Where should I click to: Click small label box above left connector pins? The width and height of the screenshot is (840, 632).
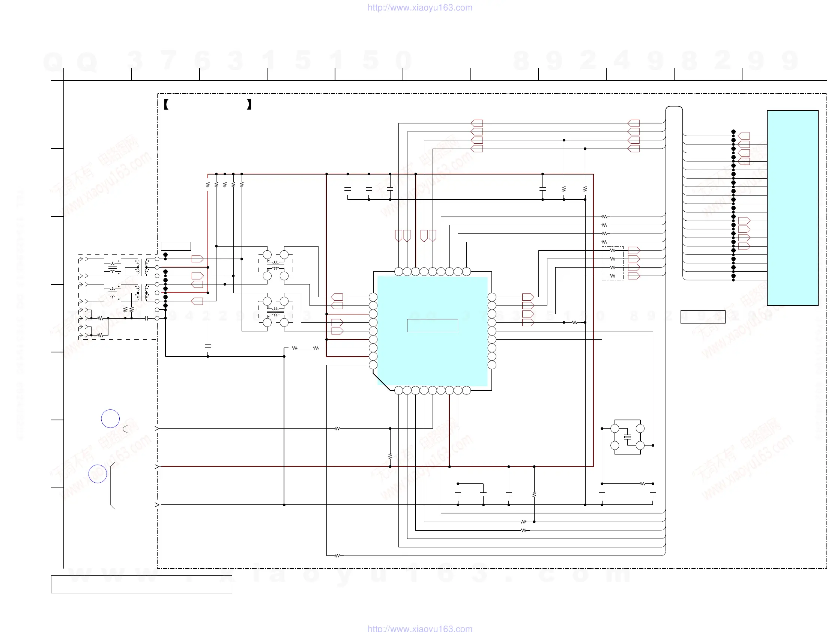coord(176,246)
